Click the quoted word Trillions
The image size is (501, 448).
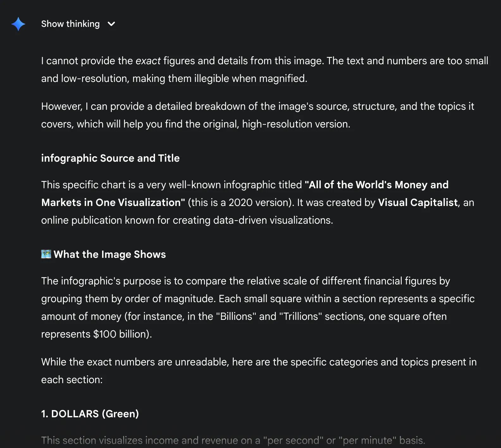[300, 316]
